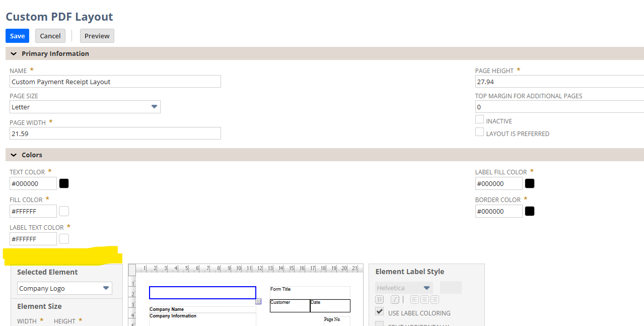Open the Selected Element dropdown showing Company Logo

(x=106, y=288)
